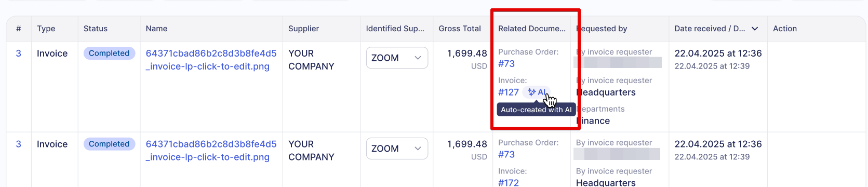868x187 pixels.
Task: Sort by the Date received column header
Action: (x=710, y=29)
